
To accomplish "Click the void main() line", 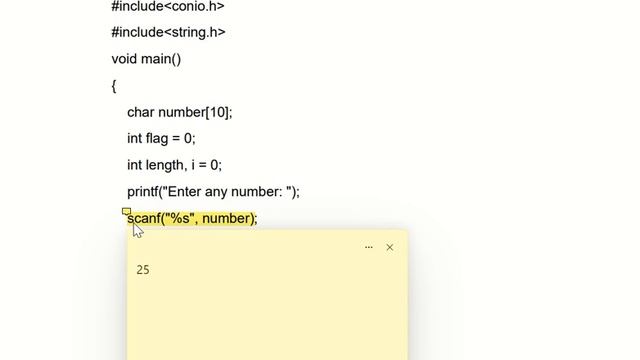I will click(x=146, y=59).
